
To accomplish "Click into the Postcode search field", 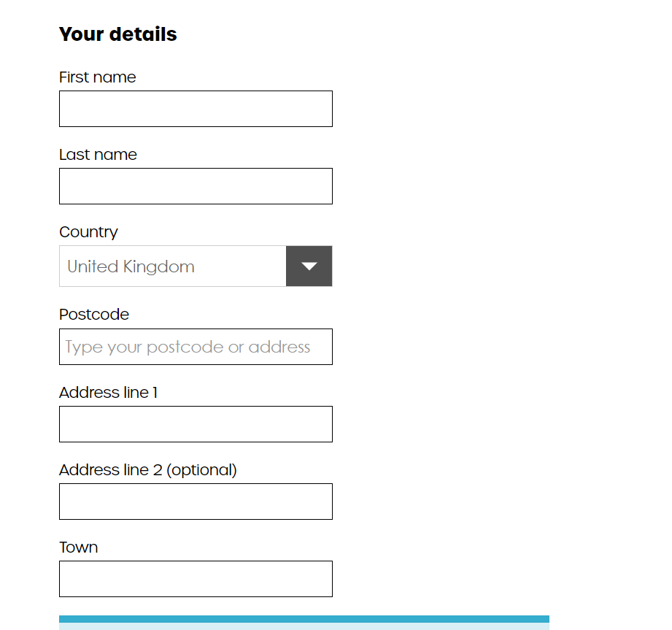I will pyautogui.click(x=196, y=347).
